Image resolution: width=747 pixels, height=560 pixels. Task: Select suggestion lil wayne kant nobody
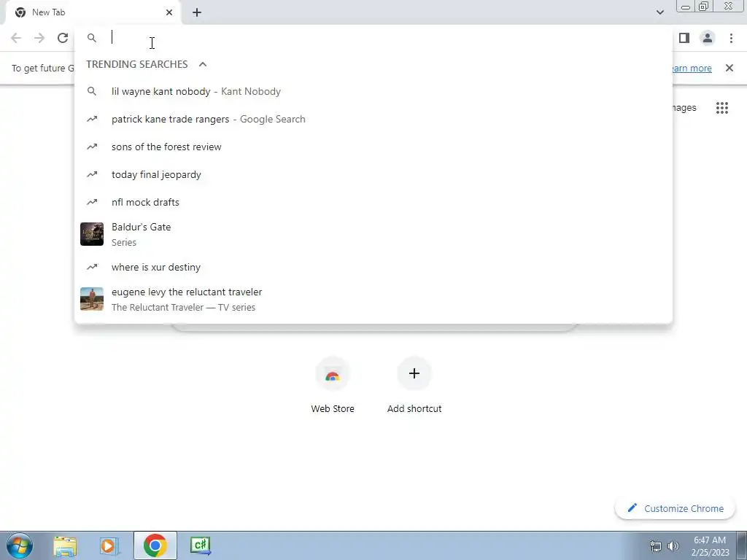[373, 91]
